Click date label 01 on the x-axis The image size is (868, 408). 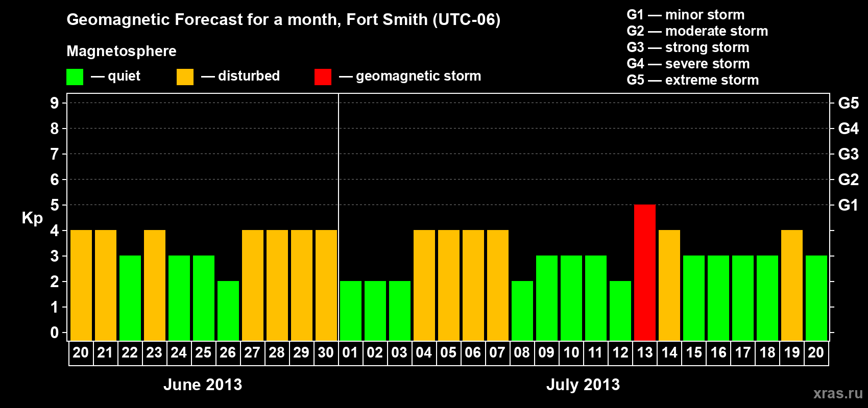pyautogui.click(x=350, y=352)
